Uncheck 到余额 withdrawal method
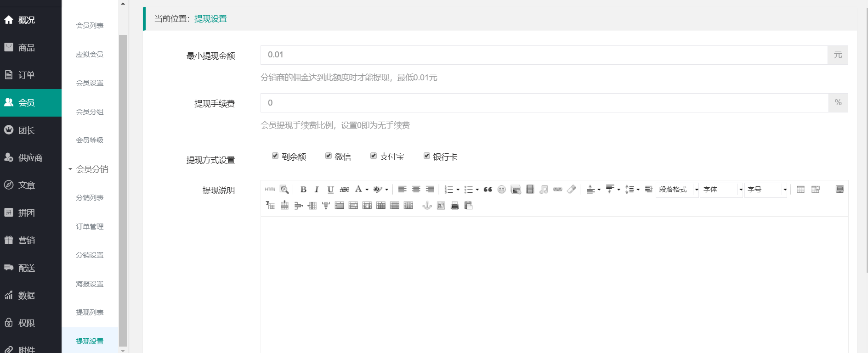The height and width of the screenshot is (353, 868). (275, 156)
